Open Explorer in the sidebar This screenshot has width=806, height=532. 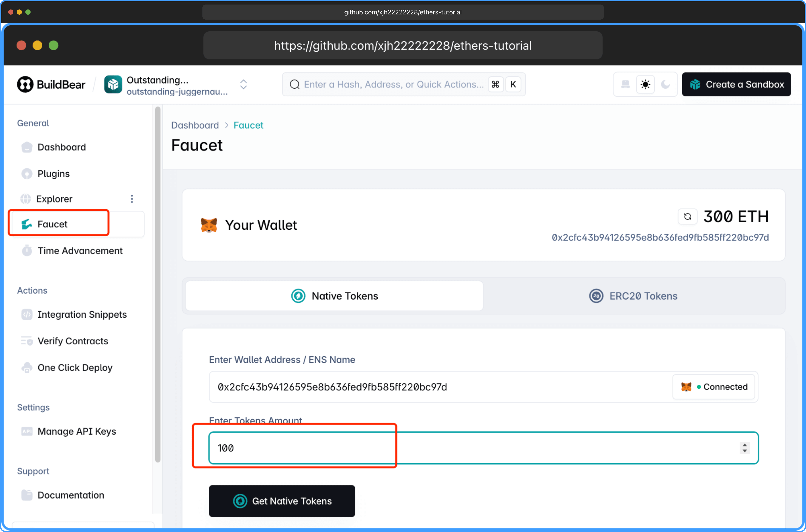coord(54,199)
